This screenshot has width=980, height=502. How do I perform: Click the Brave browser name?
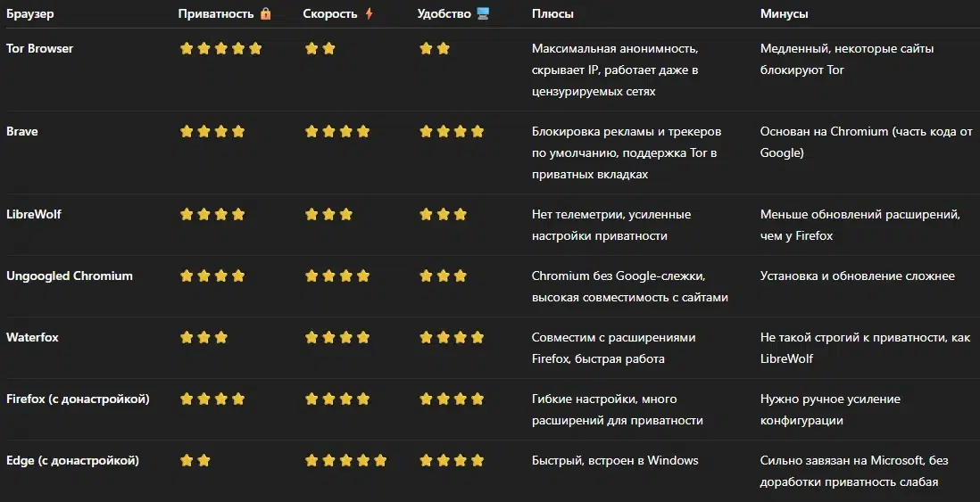pos(22,132)
